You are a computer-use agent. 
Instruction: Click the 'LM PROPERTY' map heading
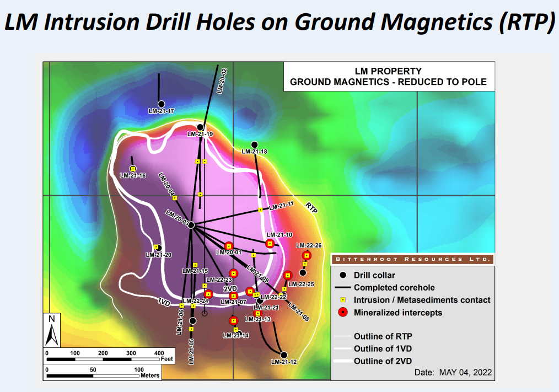tap(388, 71)
